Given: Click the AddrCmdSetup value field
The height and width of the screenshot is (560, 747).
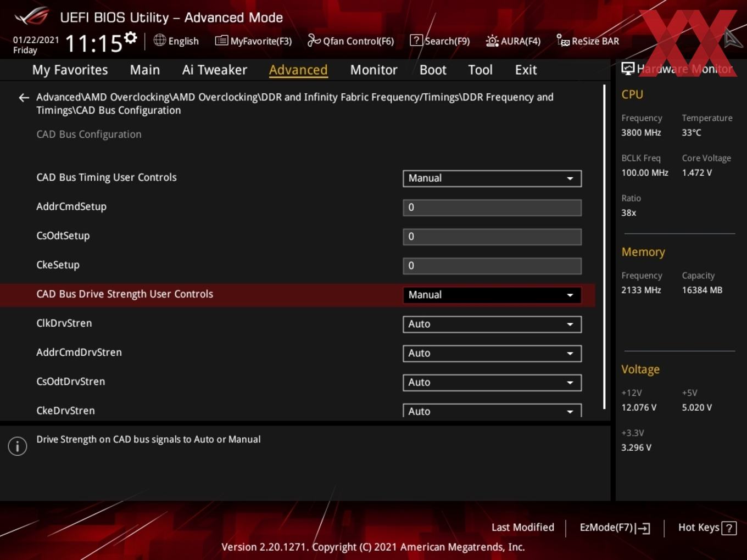Looking at the screenshot, I should click(492, 208).
